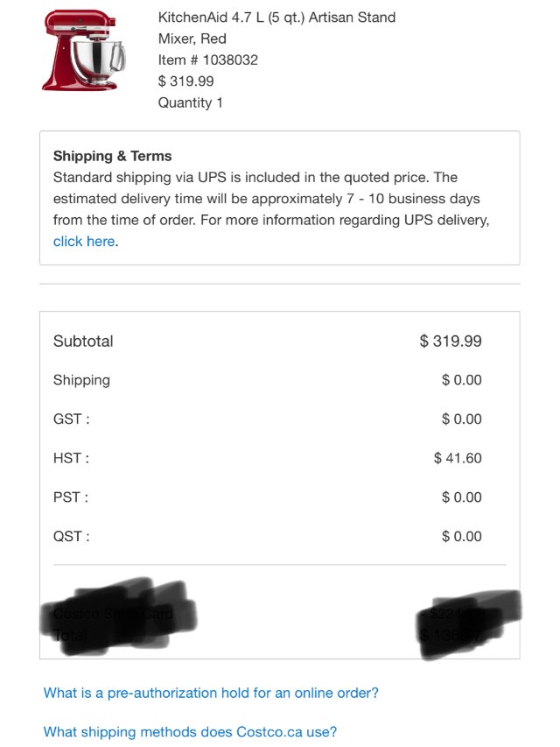Click the Subtotal label

[x=83, y=342]
